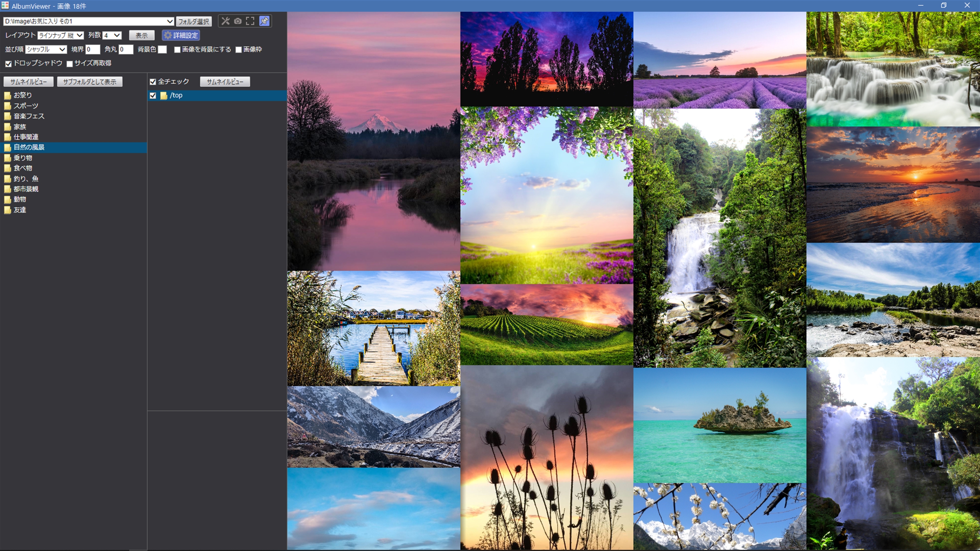Click the camera capture icon
This screenshot has height=551, width=980.
point(238,21)
